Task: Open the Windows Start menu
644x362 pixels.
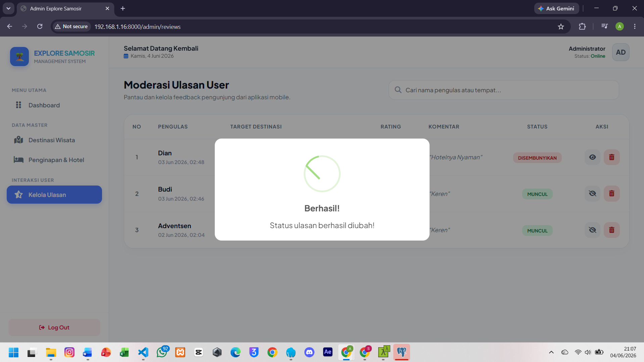Action: pyautogui.click(x=13, y=352)
